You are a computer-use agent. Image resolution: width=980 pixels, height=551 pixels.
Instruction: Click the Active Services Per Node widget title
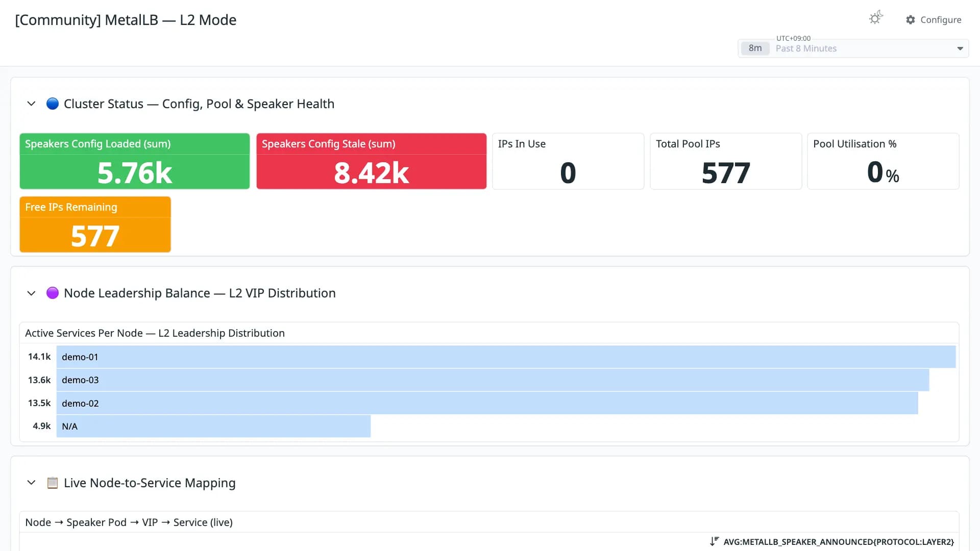click(x=155, y=333)
